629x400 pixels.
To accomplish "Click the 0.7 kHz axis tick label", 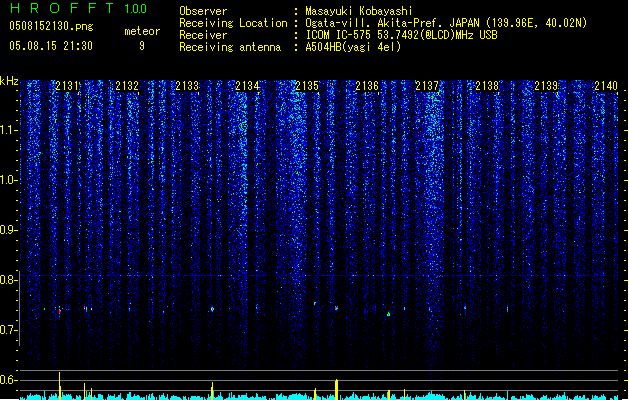I will coord(8,330).
